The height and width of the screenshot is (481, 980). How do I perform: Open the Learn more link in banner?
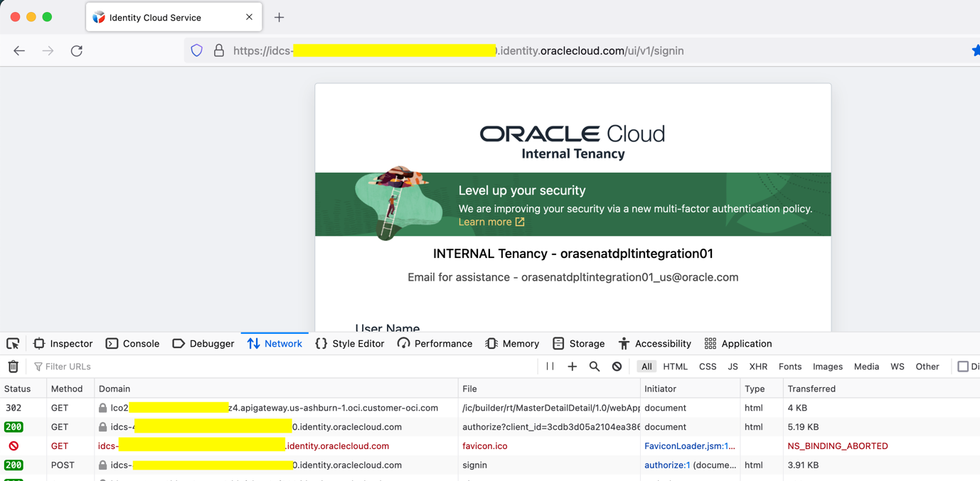pyautogui.click(x=491, y=222)
